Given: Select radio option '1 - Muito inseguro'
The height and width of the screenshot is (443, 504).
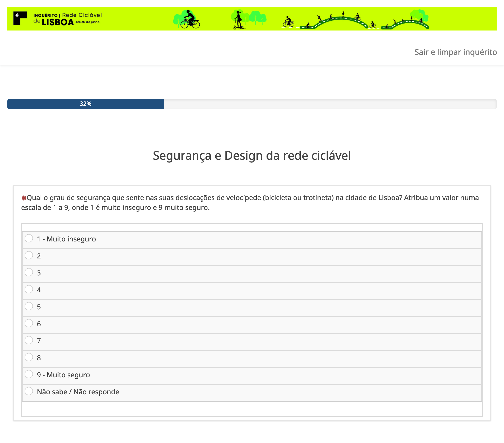Looking at the screenshot, I should [29, 238].
